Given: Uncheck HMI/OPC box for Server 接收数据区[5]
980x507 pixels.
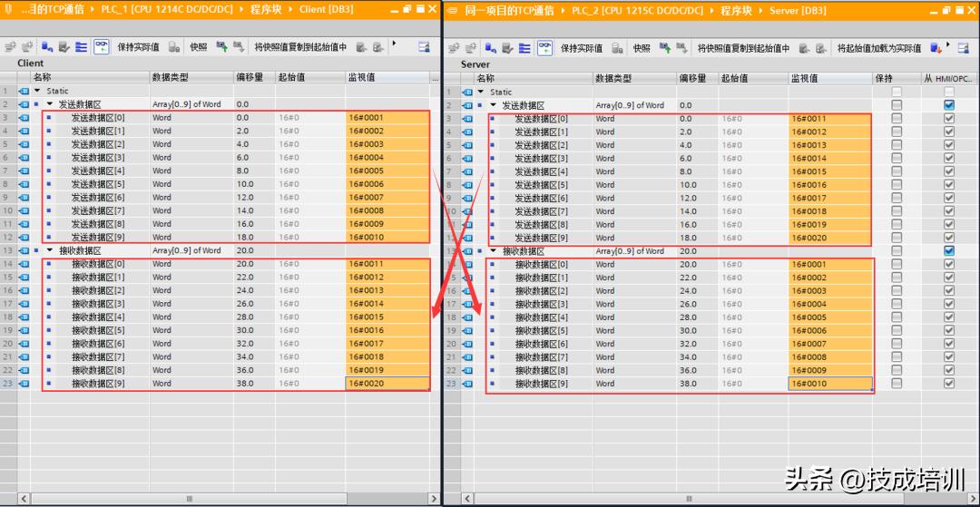Looking at the screenshot, I should click(949, 330).
